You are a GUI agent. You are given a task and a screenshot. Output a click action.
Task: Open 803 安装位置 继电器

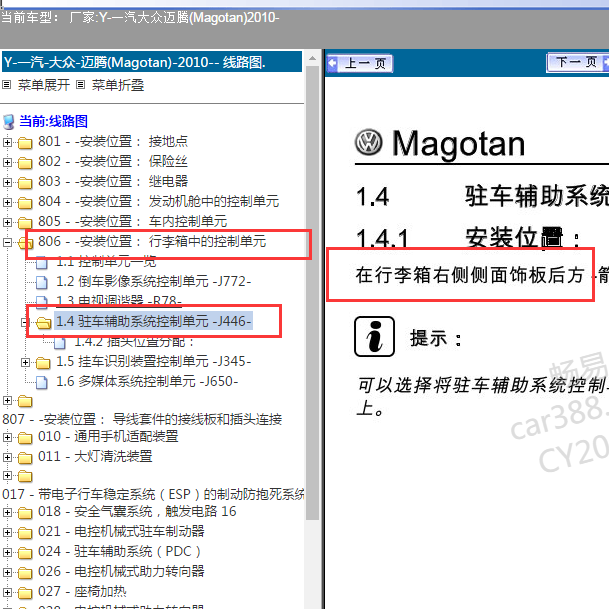point(113,181)
